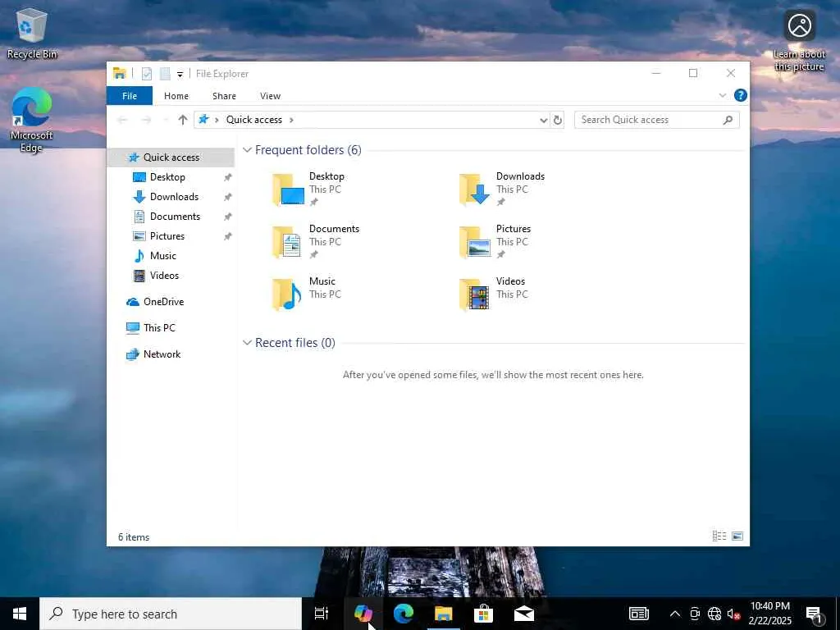This screenshot has width=840, height=630.
Task: Open OneDrive in the navigation pane
Action: [163, 302]
